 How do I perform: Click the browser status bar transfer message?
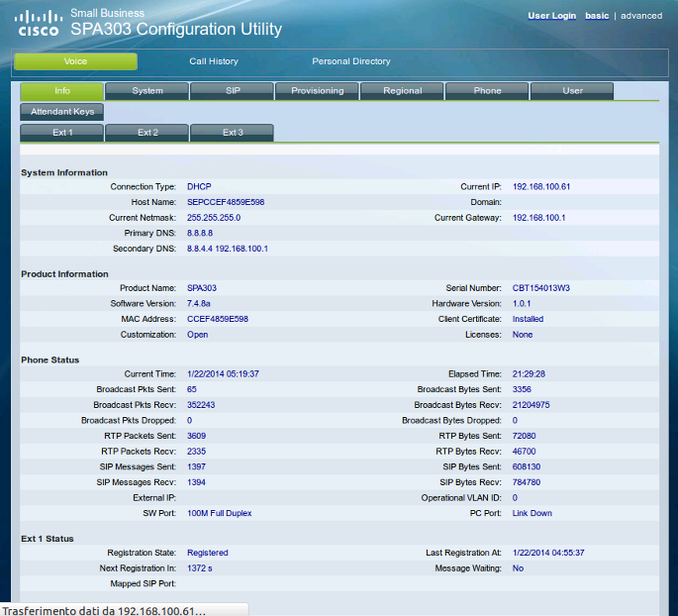pyautogui.click(x=104, y=611)
